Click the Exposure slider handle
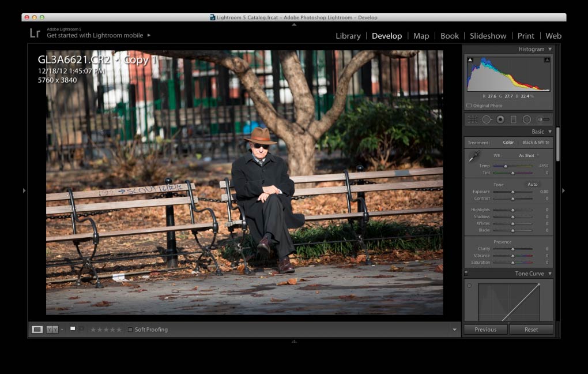The height and width of the screenshot is (374, 588). click(512, 191)
